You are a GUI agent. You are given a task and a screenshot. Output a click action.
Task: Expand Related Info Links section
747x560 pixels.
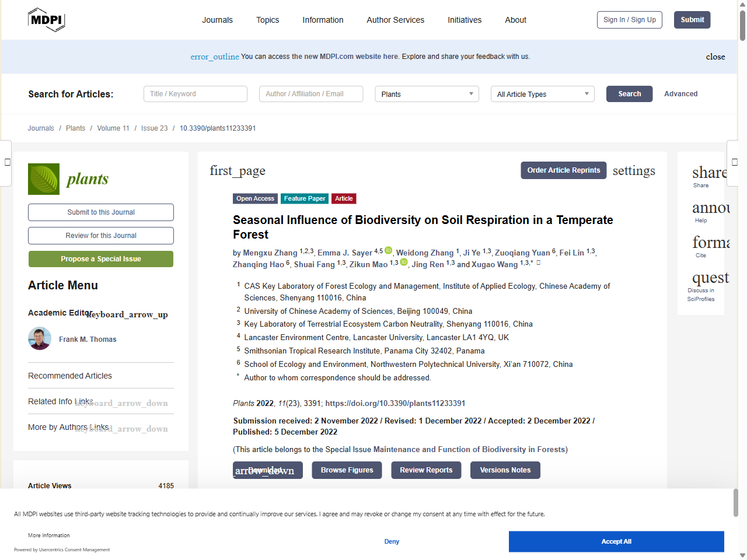pyautogui.click(x=121, y=403)
